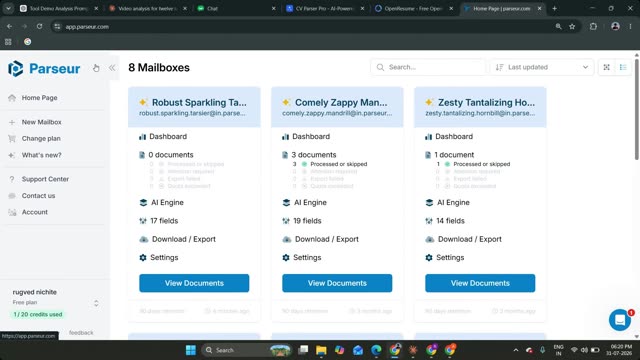Open What's new? in sidebar
640x360 pixels.
tap(41, 155)
